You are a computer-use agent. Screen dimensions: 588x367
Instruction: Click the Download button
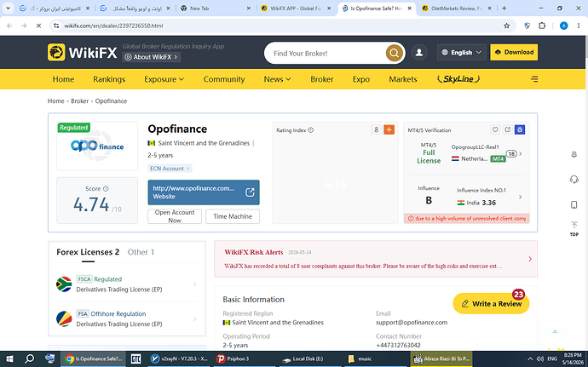[x=514, y=52]
